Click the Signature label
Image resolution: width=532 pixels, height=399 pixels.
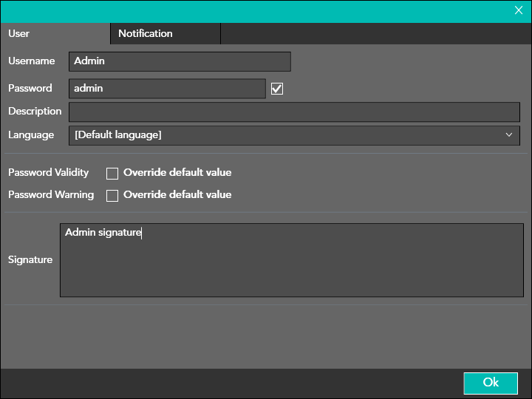pos(30,260)
